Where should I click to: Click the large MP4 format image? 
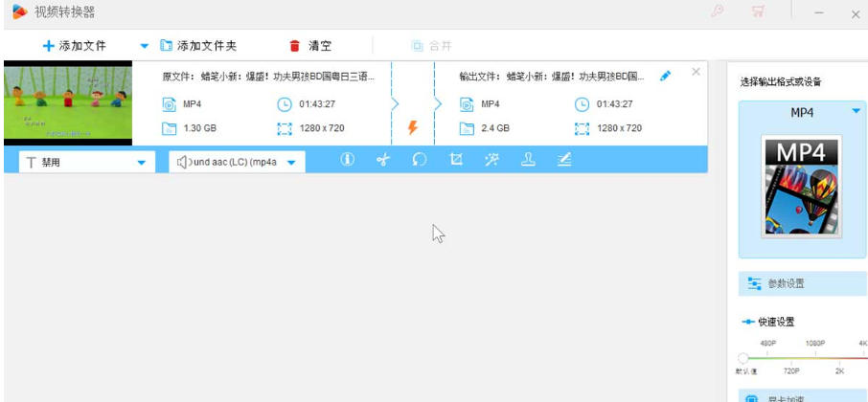(x=802, y=187)
